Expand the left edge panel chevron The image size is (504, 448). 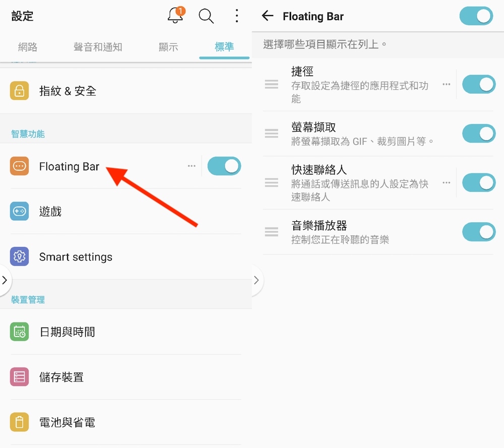pyautogui.click(x=5, y=280)
